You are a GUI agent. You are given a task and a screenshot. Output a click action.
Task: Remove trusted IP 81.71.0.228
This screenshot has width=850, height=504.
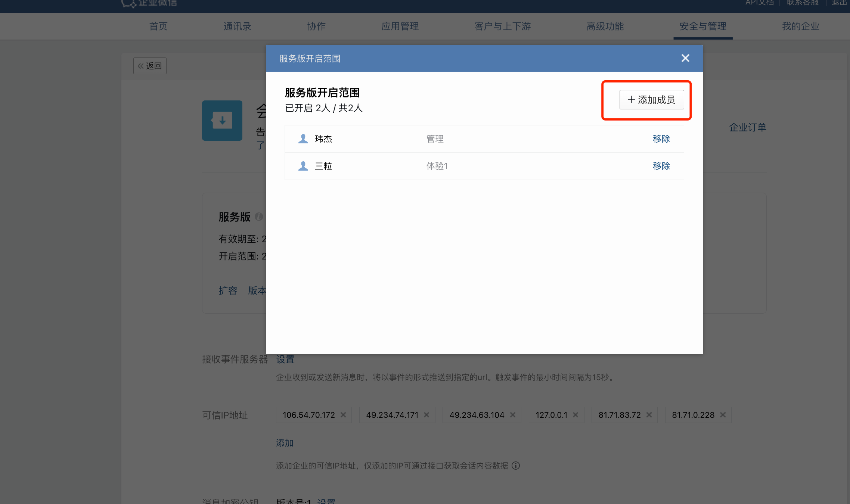pos(723,415)
